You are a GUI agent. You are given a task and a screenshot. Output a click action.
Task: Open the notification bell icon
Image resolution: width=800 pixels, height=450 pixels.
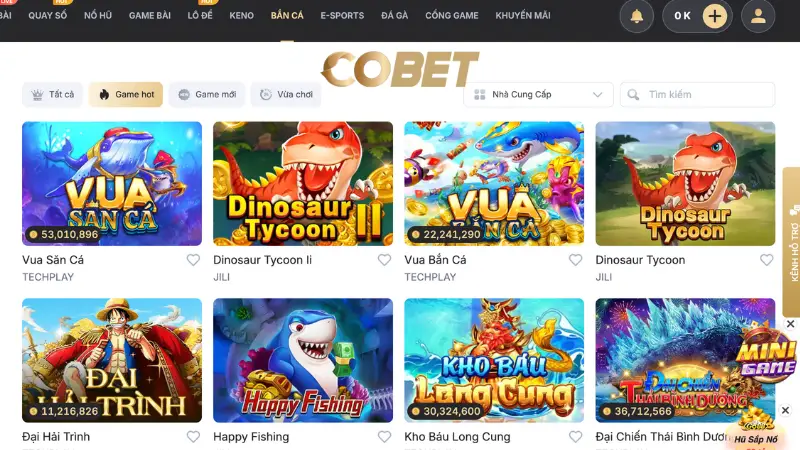pos(636,16)
